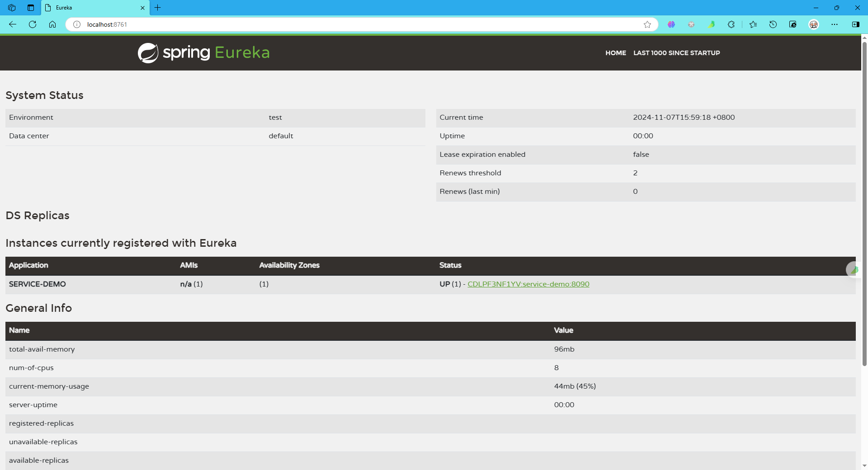Image resolution: width=868 pixels, height=470 pixels.
Task: Open the HOME navigation link
Action: click(x=616, y=53)
